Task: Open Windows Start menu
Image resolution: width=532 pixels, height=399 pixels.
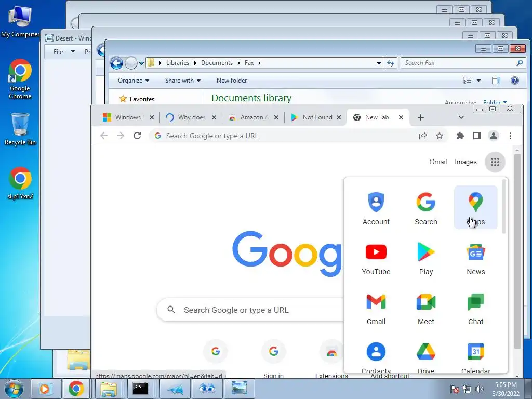Action: click(x=14, y=389)
